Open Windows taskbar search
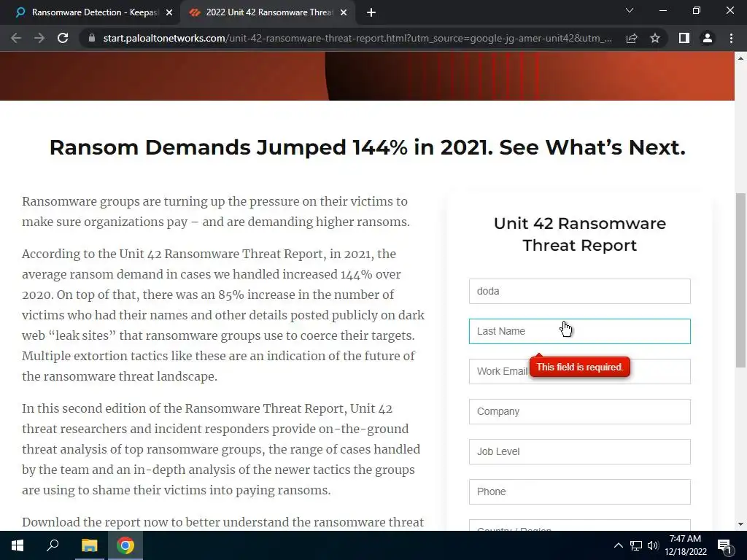This screenshot has width=747, height=560. [x=53, y=545]
